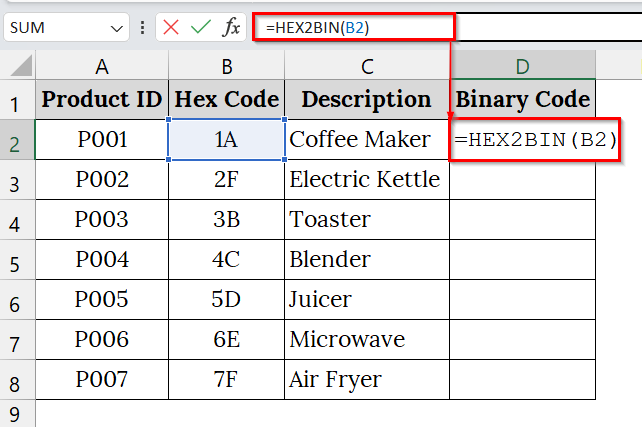
Task: Click cell D2 with =HEX2BIN(B2) formula
Action: pyautogui.click(x=535, y=140)
